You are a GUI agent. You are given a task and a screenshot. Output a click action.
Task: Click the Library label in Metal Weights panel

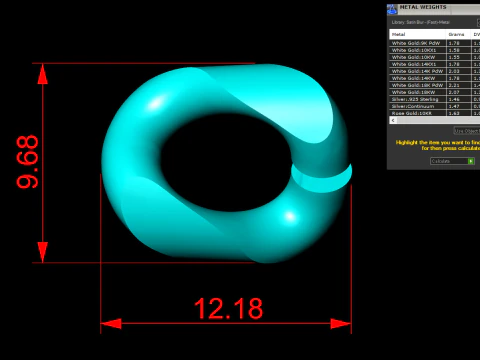[420, 22]
